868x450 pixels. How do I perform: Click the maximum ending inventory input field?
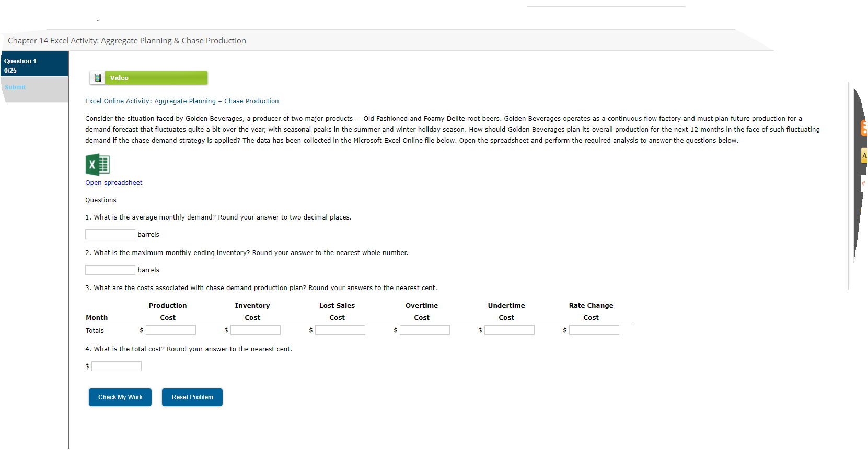pyautogui.click(x=110, y=270)
